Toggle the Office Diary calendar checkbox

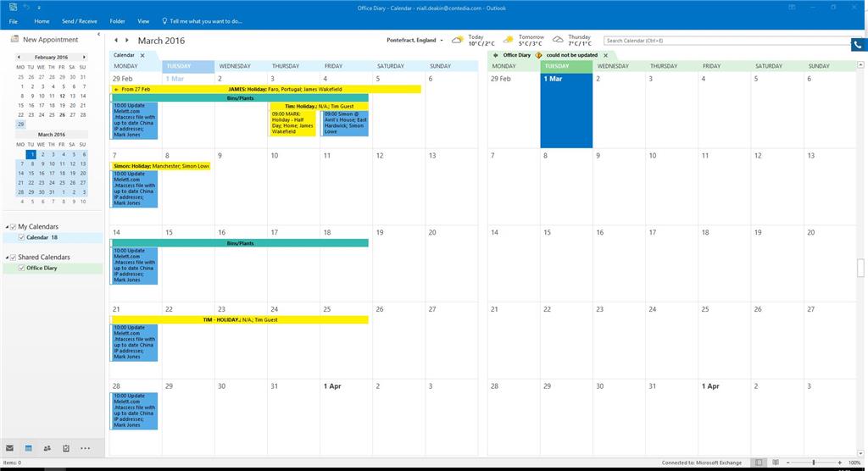pos(21,268)
